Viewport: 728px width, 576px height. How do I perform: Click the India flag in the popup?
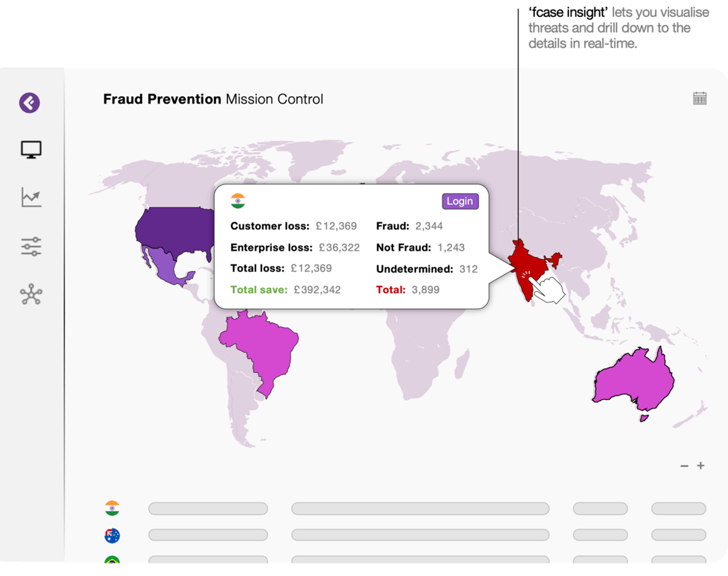click(238, 201)
